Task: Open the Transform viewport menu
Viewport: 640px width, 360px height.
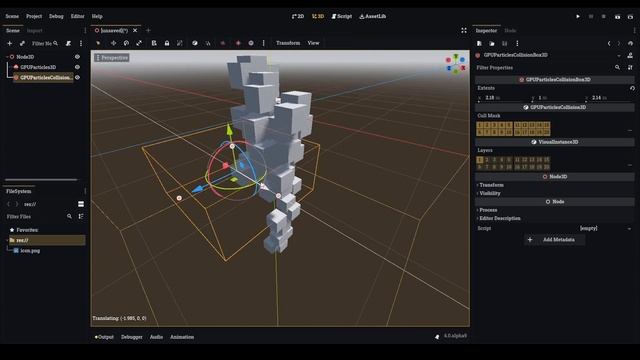Action: point(288,43)
